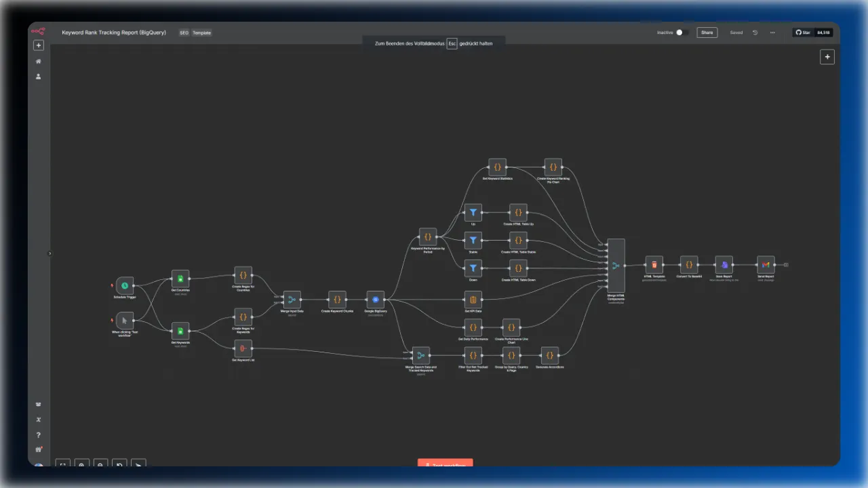This screenshot has height=488, width=868.
Task: Select Create Regex for Countries code node
Action: [243, 275]
